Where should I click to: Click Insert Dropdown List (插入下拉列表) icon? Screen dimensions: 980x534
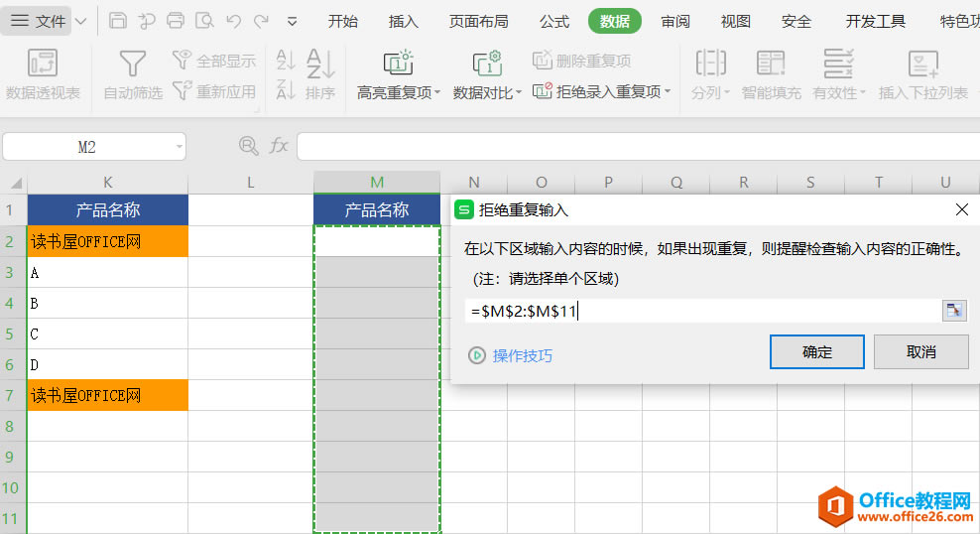[923, 64]
